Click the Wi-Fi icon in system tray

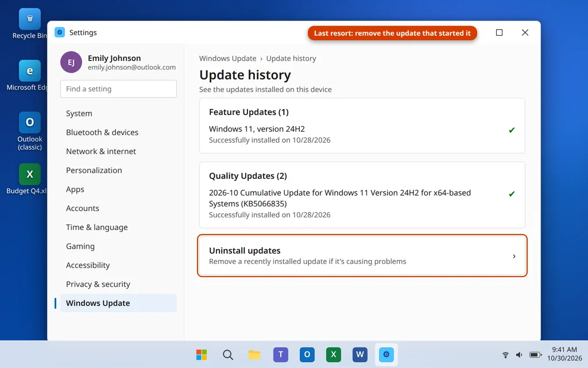click(x=505, y=354)
